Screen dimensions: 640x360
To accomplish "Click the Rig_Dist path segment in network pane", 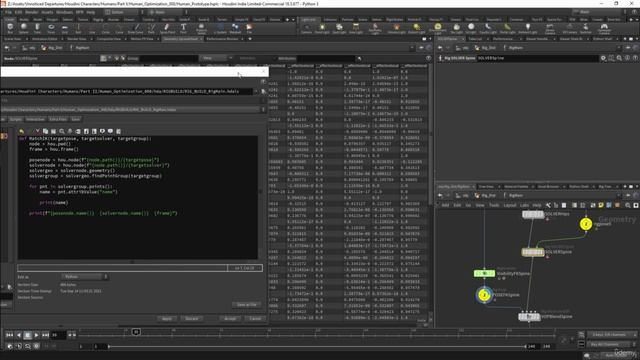I will [x=485, y=196].
